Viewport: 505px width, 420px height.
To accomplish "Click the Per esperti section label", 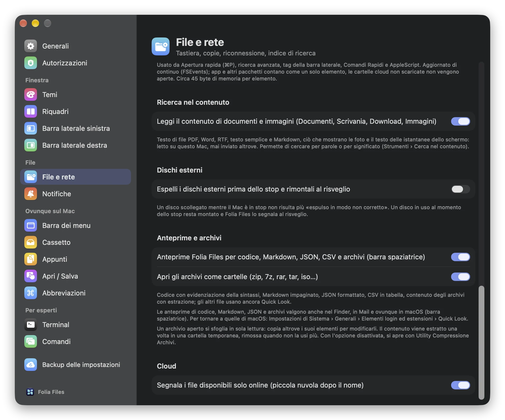I will click(x=41, y=310).
